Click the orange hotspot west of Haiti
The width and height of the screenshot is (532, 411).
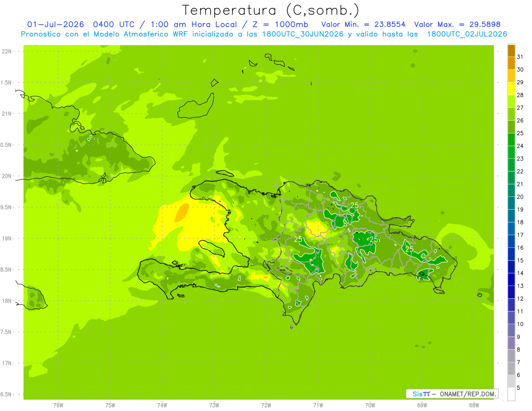click(x=182, y=213)
